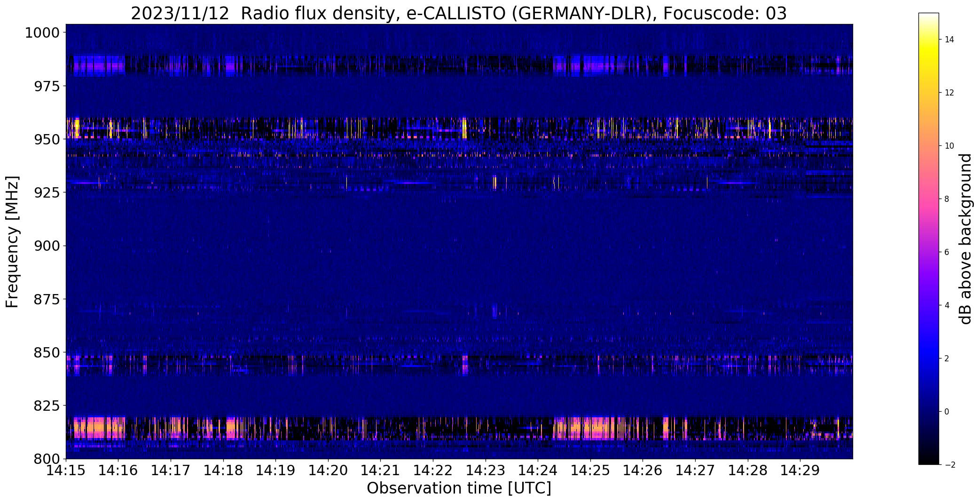Click the 1000 frequency tick label

click(42, 33)
